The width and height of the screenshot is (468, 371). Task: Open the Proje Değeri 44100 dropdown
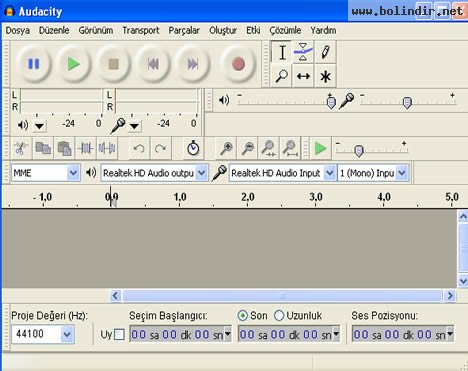(x=67, y=334)
